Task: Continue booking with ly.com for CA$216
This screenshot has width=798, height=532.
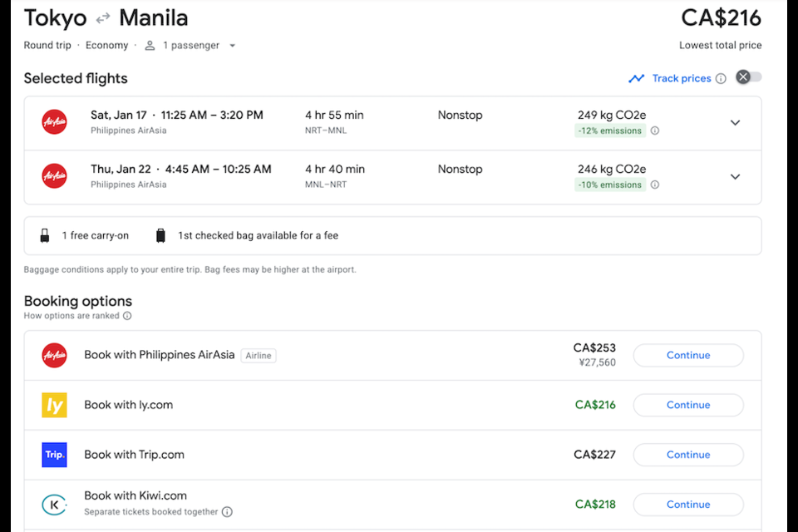Action: 688,405
